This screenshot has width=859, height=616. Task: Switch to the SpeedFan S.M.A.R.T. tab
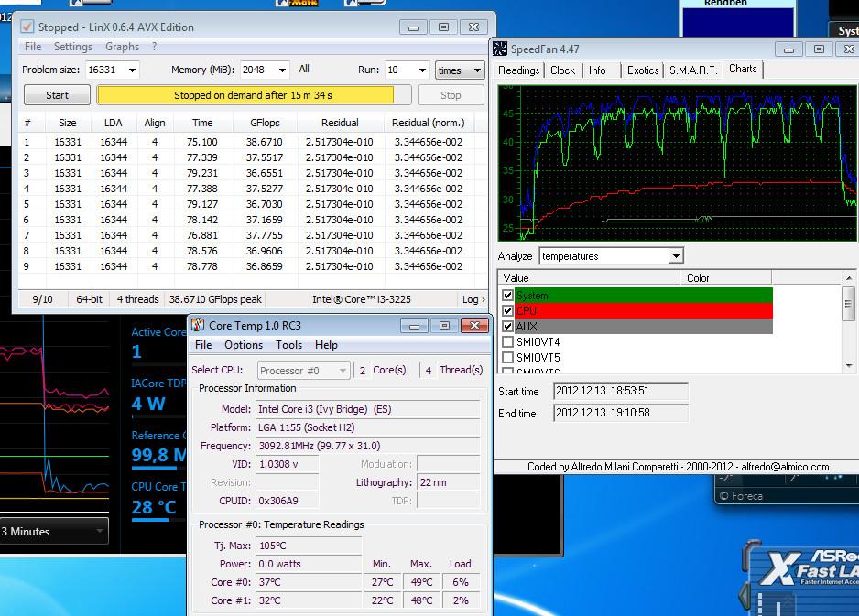tap(693, 70)
